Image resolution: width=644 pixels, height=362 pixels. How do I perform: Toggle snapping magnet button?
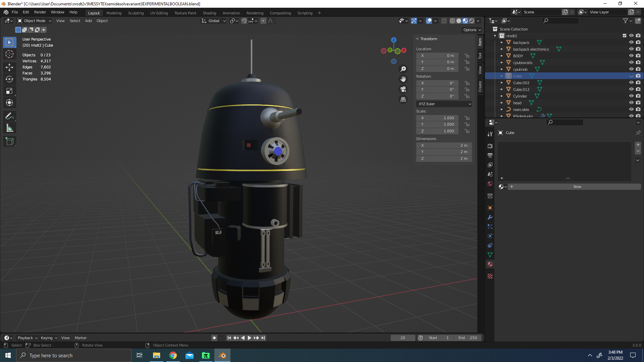click(244, 21)
